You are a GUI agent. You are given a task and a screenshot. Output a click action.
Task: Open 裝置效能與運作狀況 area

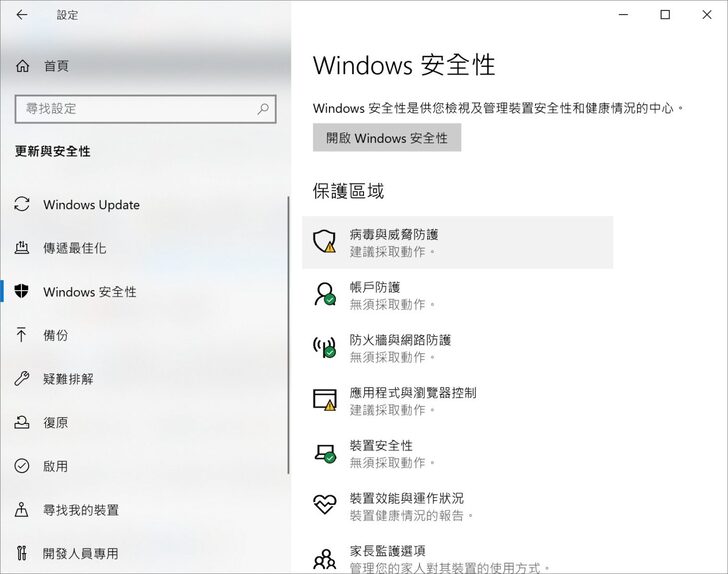[x=457, y=506]
